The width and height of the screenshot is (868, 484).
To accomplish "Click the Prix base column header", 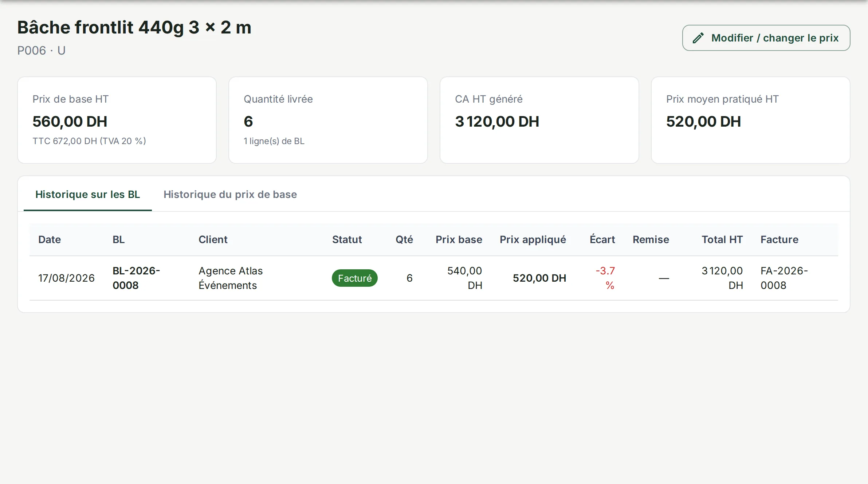I will point(459,239).
